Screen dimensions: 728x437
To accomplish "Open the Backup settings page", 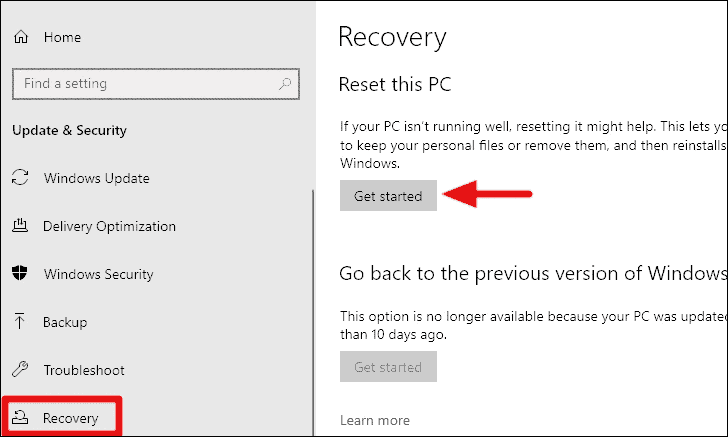I will (65, 322).
